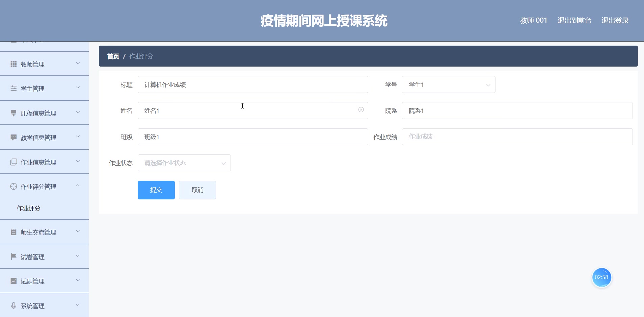
Task: Clear the 姓名 field with the x icon
Action: [361, 109]
